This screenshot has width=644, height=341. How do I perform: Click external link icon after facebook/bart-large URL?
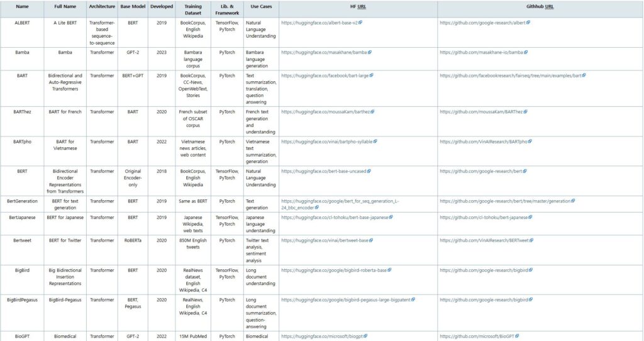372,75
